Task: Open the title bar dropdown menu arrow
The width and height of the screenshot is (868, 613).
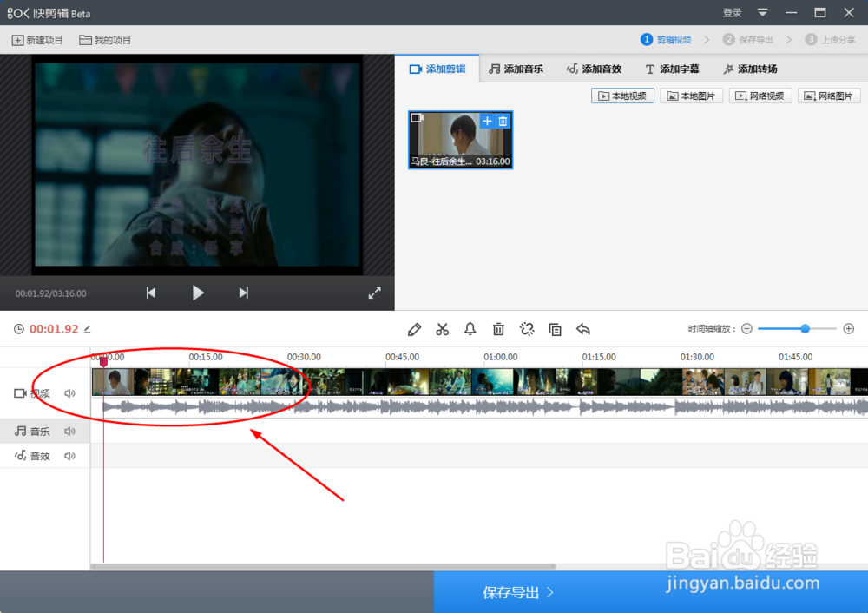Action: coord(762,13)
